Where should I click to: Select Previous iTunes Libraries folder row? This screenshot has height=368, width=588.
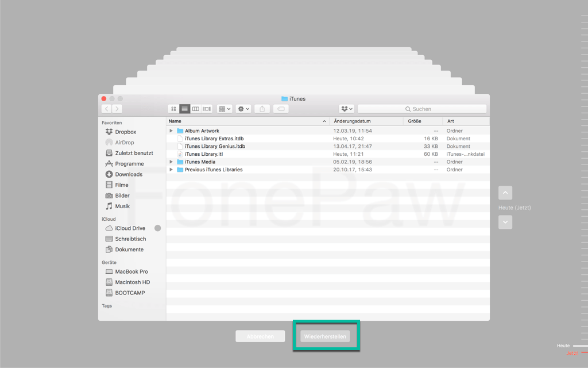click(328, 170)
